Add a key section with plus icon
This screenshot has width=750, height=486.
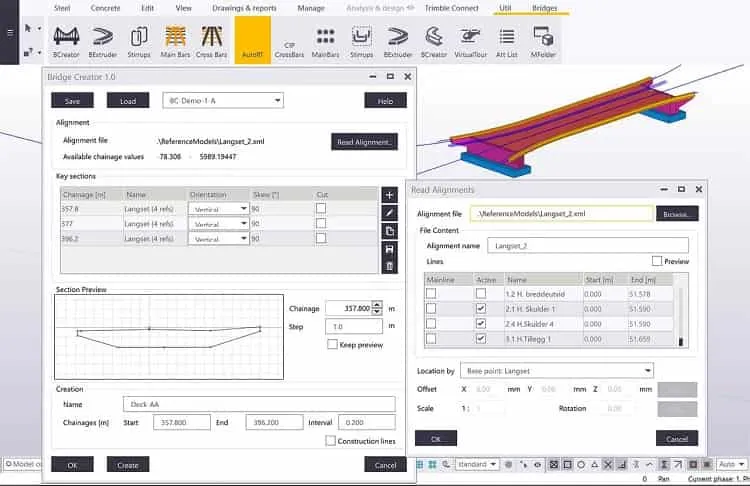(x=389, y=195)
